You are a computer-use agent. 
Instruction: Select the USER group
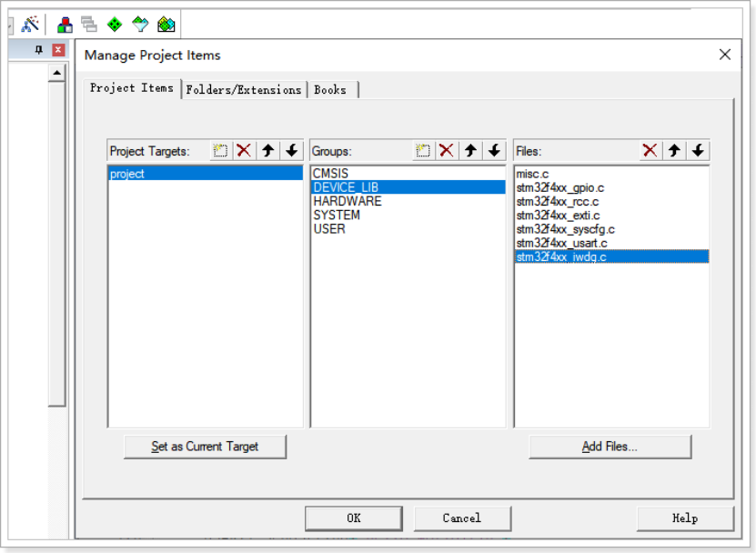(408, 229)
